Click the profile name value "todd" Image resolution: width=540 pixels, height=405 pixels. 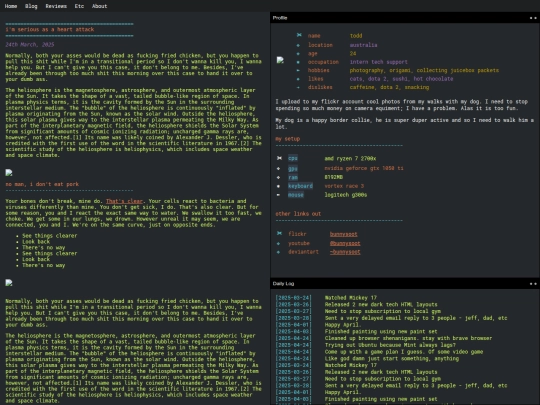coord(356,35)
